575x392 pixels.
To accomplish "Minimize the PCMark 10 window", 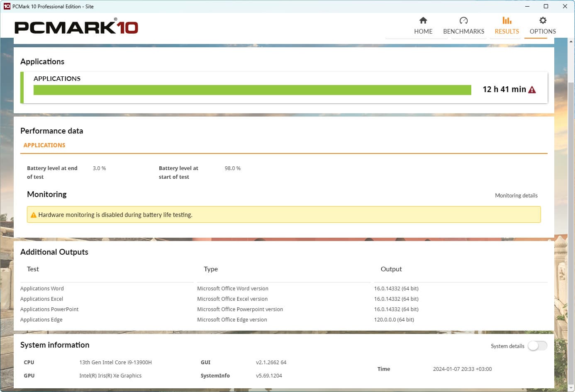I will 527,6.
